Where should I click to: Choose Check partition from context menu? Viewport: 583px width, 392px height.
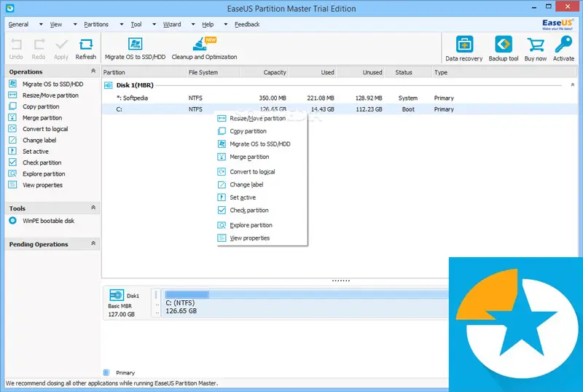click(262, 210)
